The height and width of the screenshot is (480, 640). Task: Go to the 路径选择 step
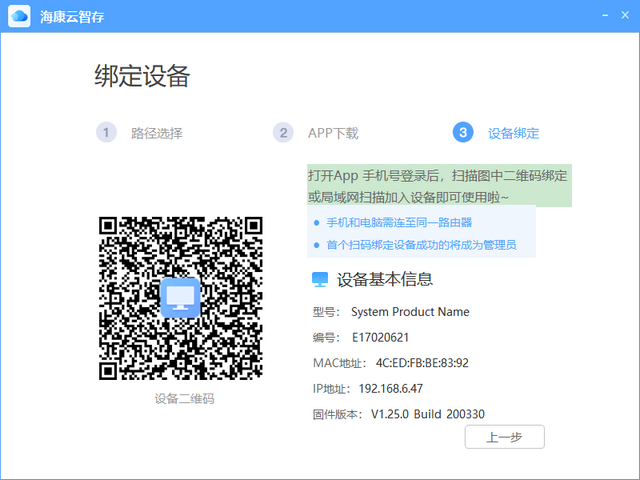coord(157,133)
